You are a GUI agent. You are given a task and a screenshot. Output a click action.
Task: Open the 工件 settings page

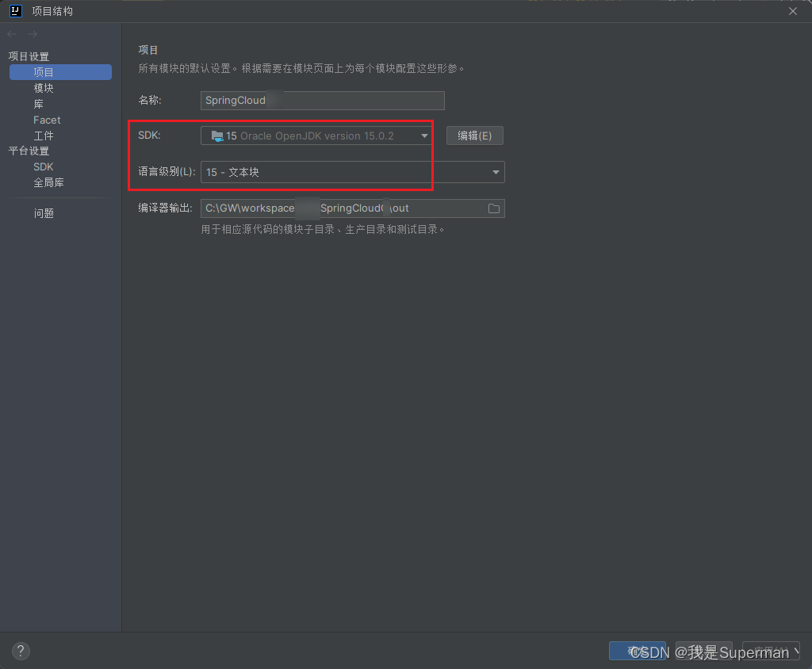43,136
